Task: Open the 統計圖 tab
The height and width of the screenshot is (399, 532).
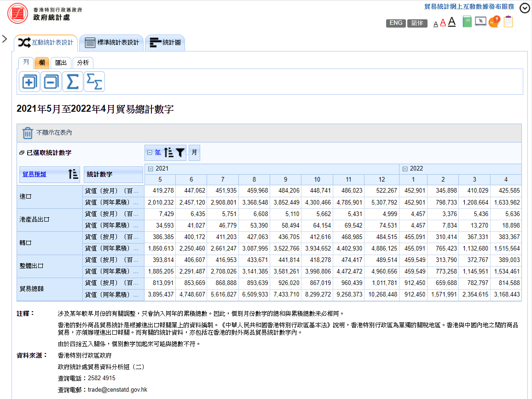Action: [x=165, y=43]
